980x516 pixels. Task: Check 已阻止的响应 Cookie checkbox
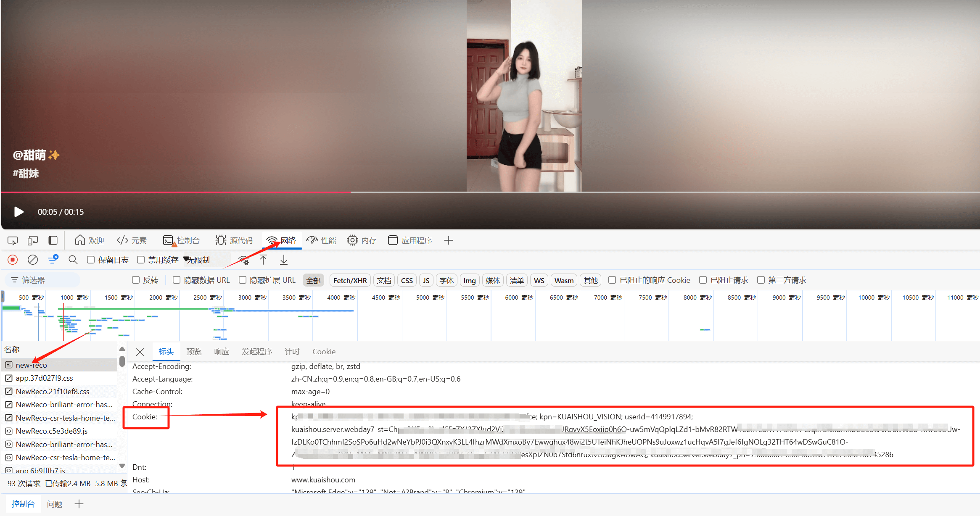click(x=612, y=280)
